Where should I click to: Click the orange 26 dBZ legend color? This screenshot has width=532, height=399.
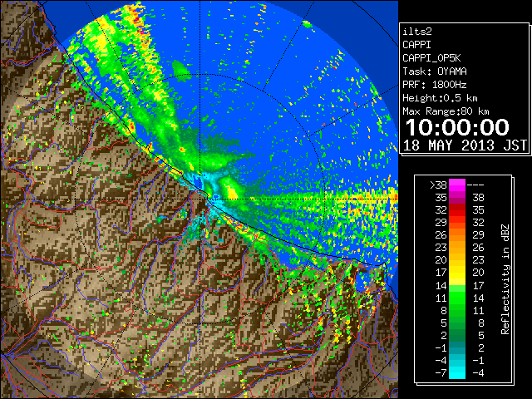click(x=457, y=235)
